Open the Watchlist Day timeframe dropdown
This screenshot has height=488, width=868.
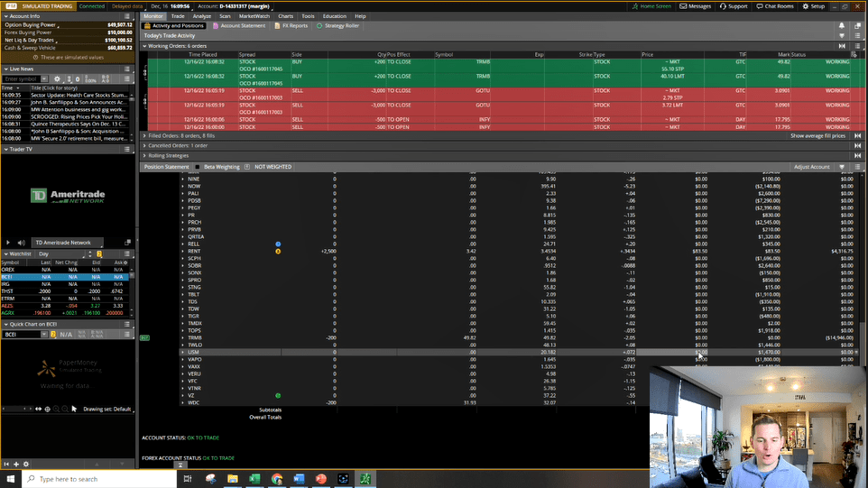coord(62,254)
